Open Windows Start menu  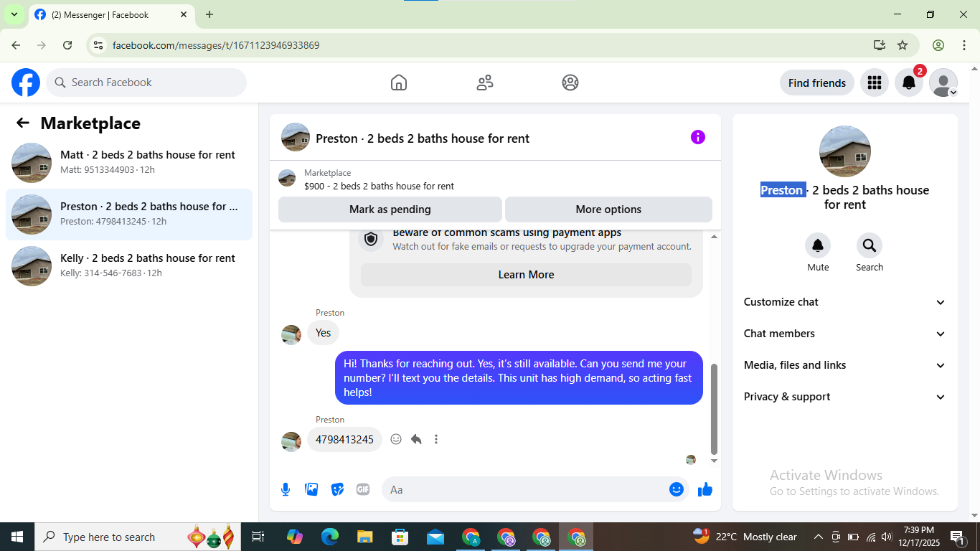click(17, 537)
